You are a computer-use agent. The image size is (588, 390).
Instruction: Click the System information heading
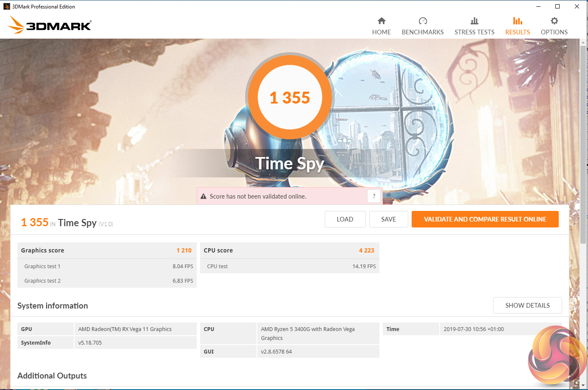point(53,306)
